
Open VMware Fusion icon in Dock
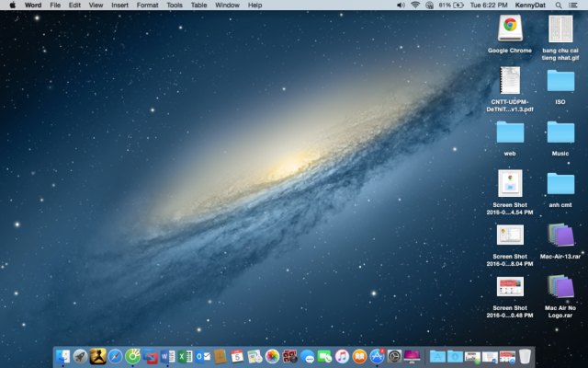click(x=150, y=356)
